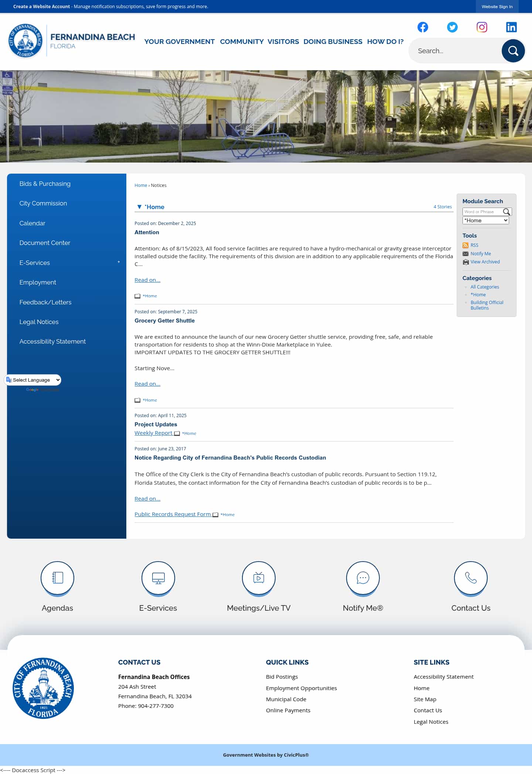The image size is (532, 774).
Task: Collapse the *Home stories section triangle
Action: (x=139, y=207)
